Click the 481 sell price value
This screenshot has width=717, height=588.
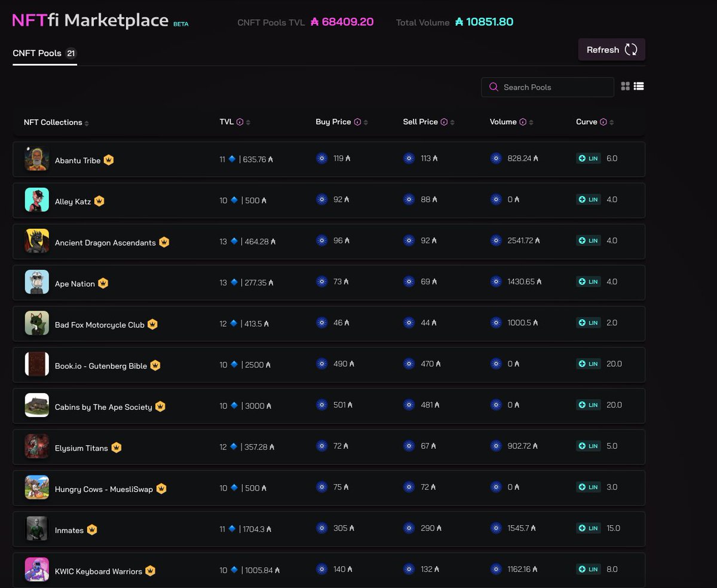430,405
